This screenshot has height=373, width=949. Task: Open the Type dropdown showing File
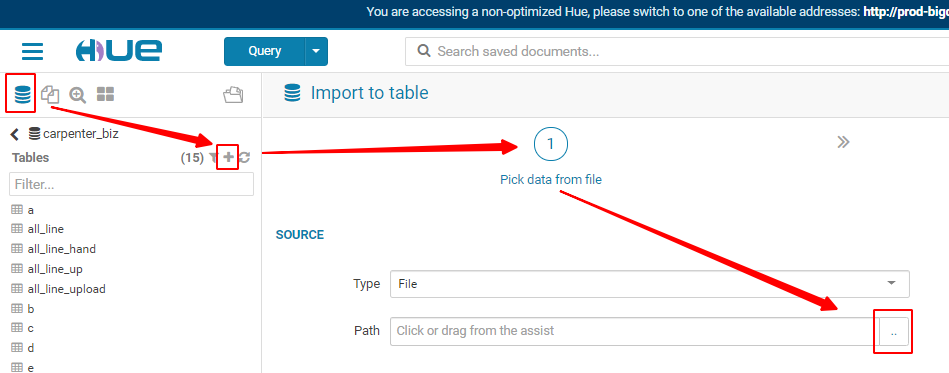coord(649,283)
